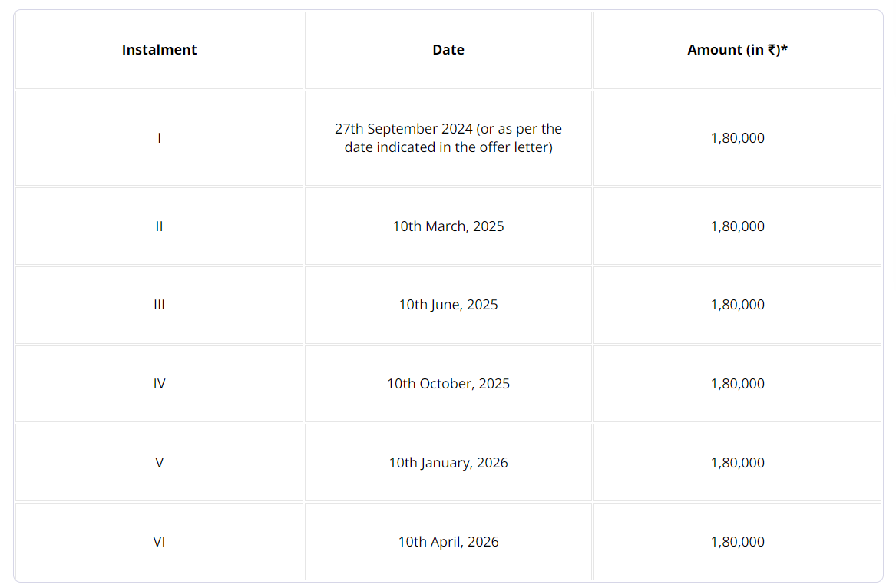The height and width of the screenshot is (588, 896).
Task: Select the 10th March, 2025 date
Action: (448, 226)
